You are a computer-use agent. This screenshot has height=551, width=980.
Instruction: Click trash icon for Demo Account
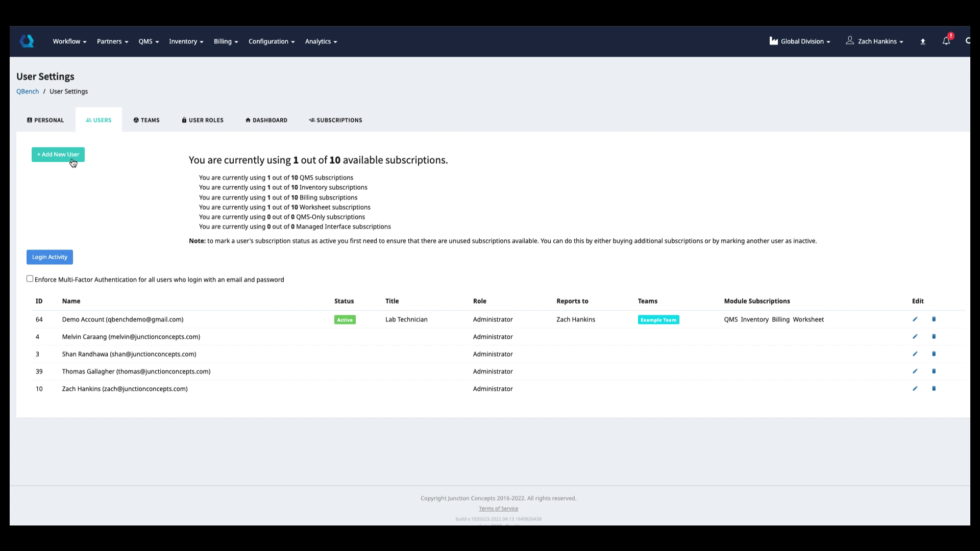(934, 319)
